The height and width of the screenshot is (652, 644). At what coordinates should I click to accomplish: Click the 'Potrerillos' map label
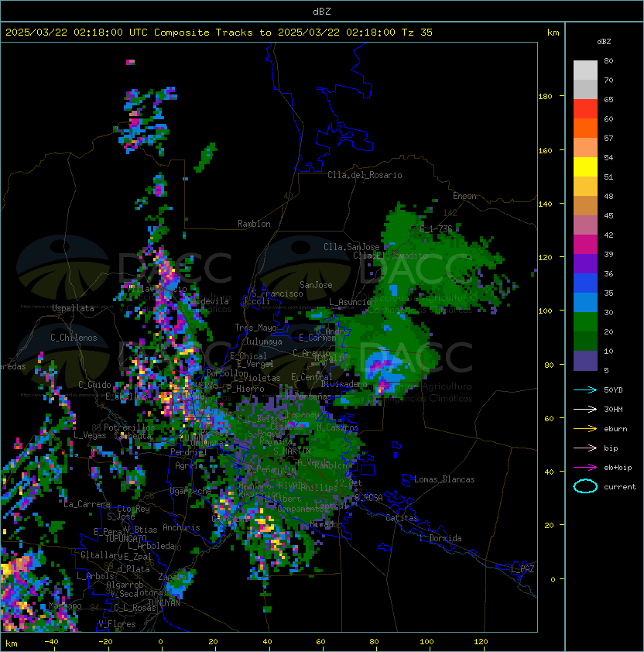pos(129,427)
